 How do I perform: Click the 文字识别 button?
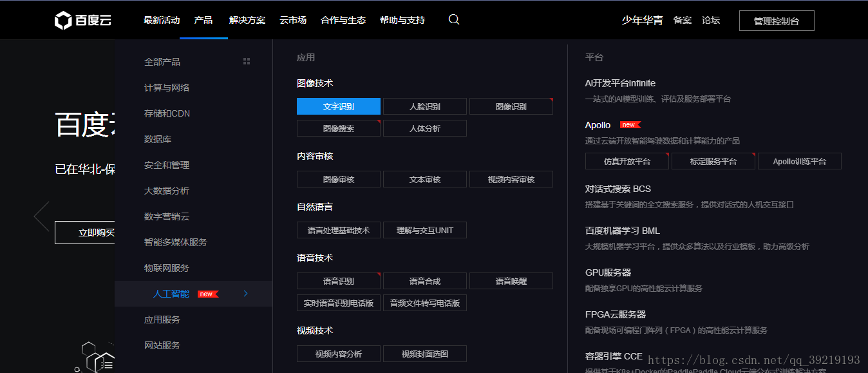(x=339, y=106)
